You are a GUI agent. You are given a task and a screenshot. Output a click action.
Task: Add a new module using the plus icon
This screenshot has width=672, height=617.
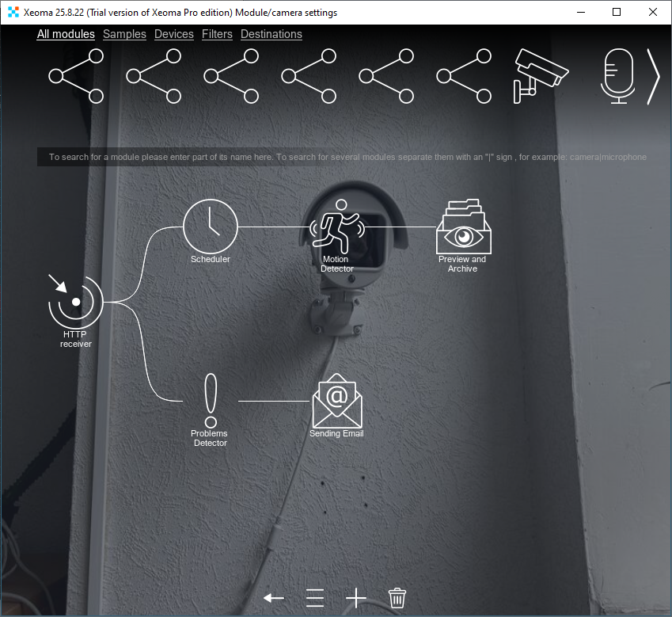(x=355, y=598)
